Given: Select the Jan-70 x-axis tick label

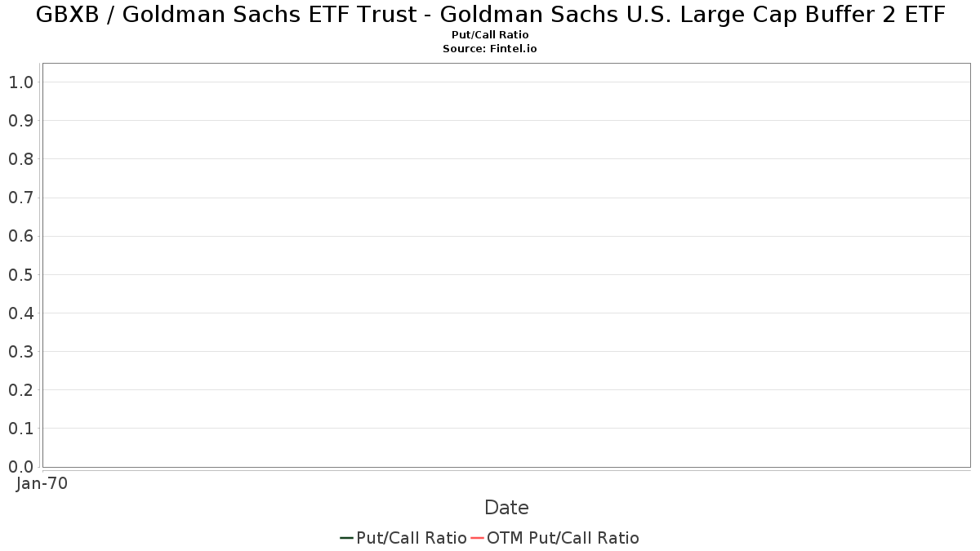Looking at the screenshot, I should coord(42,483).
